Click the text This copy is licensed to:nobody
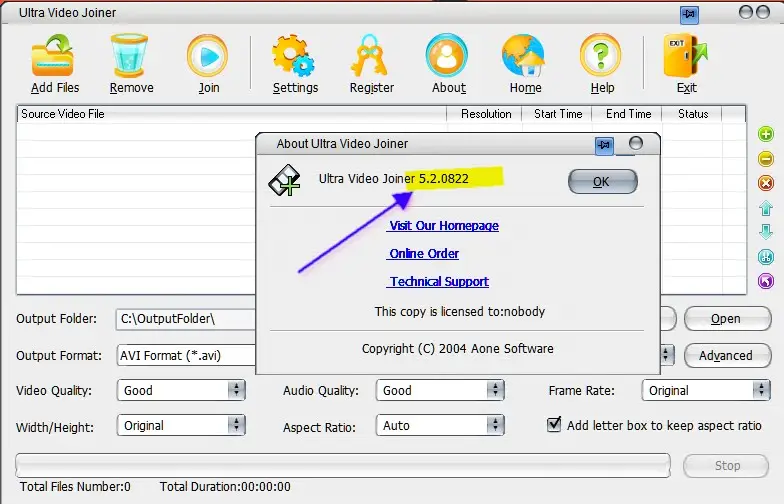The image size is (784, 504). (460, 312)
